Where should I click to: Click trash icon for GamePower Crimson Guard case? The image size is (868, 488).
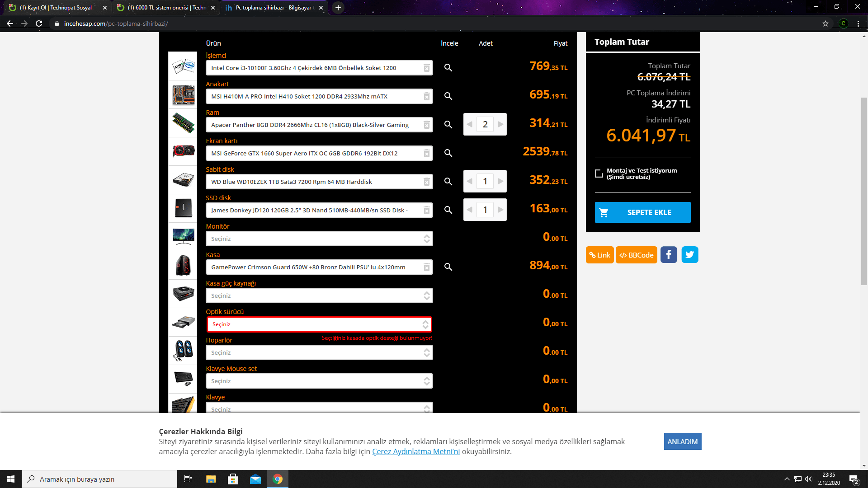tap(426, 267)
